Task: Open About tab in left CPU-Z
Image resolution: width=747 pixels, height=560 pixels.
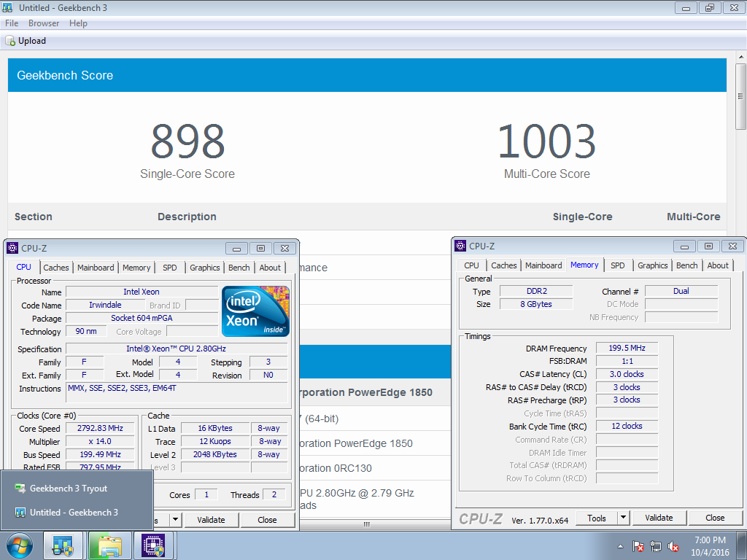Action: point(270,268)
